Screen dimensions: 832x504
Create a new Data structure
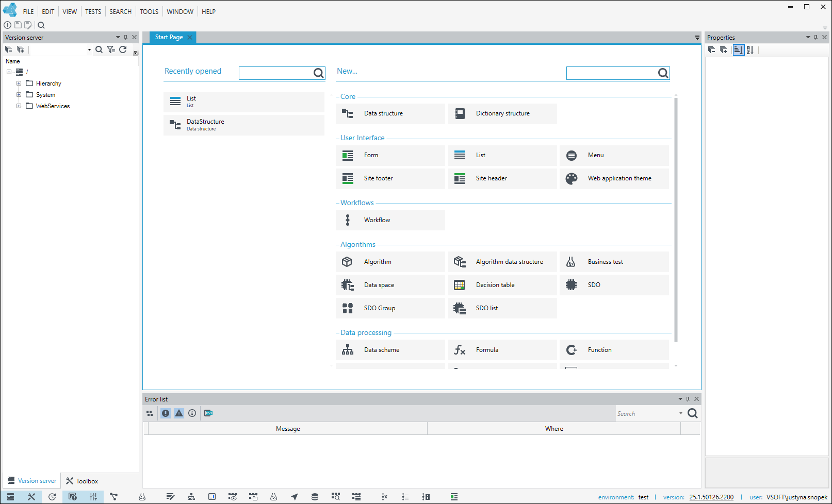[x=390, y=113]
